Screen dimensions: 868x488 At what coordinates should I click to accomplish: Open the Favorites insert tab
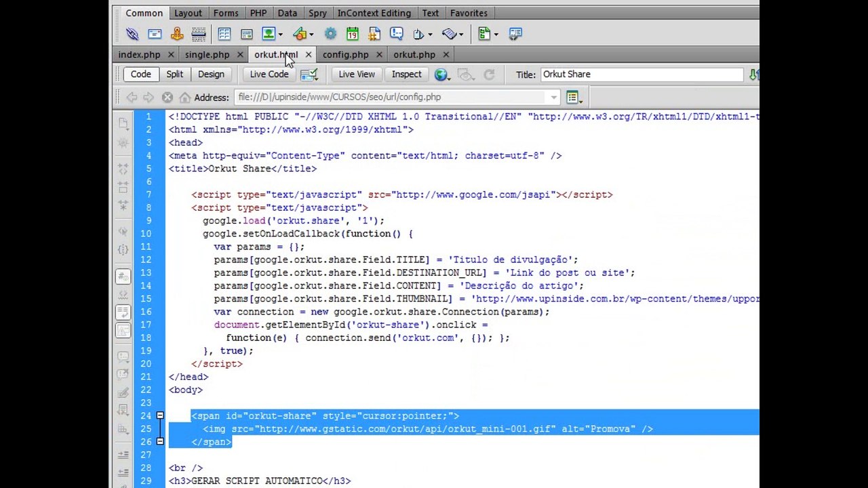tap(469, 13)
